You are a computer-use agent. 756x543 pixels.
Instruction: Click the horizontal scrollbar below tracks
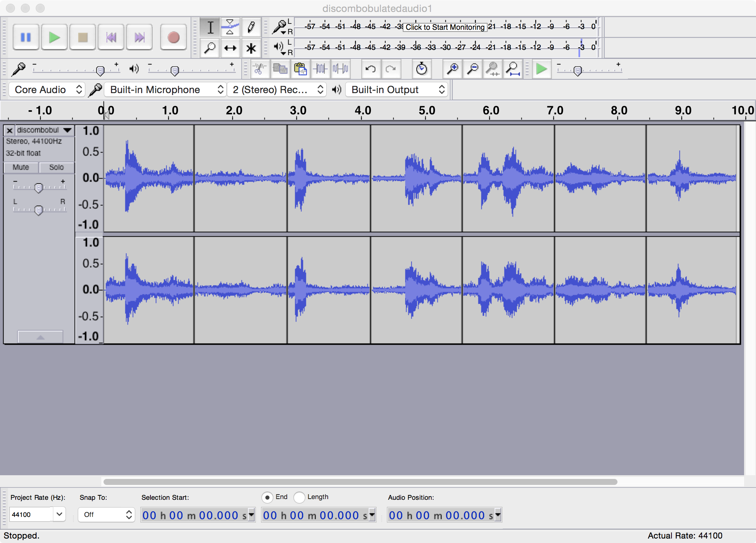tap(360, 482)
